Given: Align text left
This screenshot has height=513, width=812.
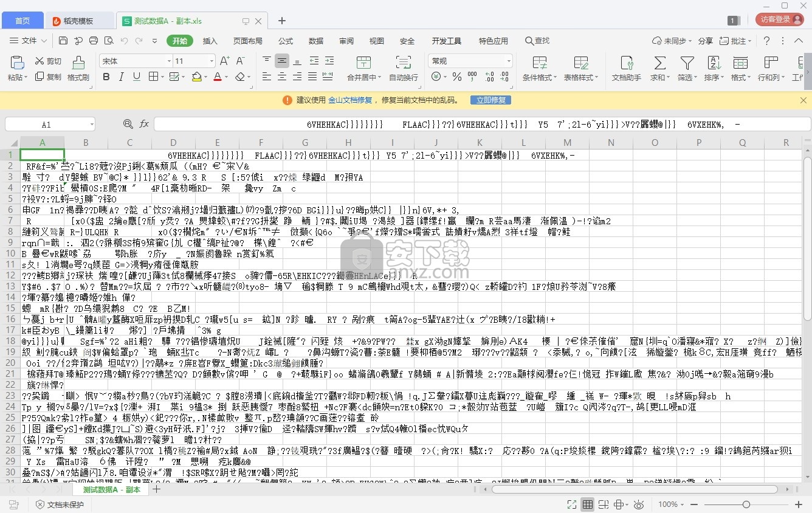Looking at the screenshot, I should 267,77.
